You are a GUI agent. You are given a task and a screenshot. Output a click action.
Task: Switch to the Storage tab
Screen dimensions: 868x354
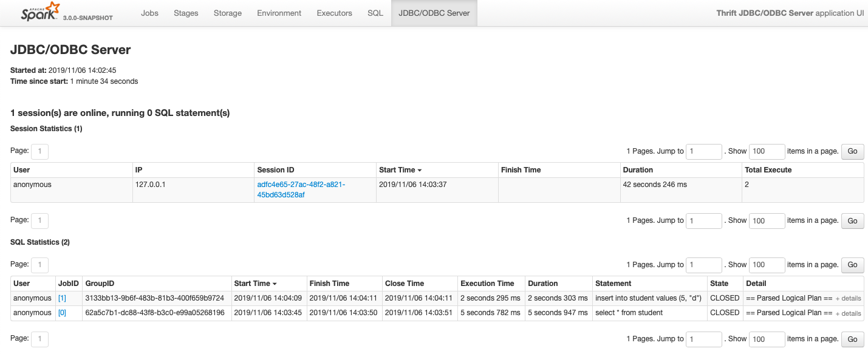(228, 13)
